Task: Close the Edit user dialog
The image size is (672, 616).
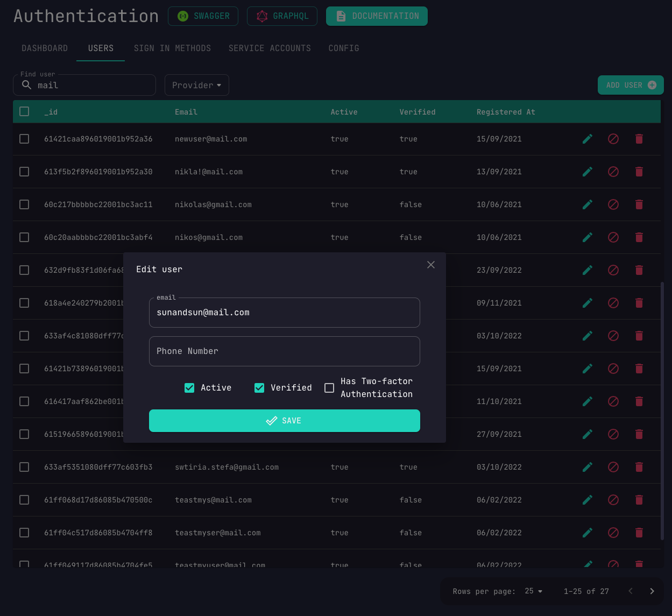Action: (x=431, y=265)
